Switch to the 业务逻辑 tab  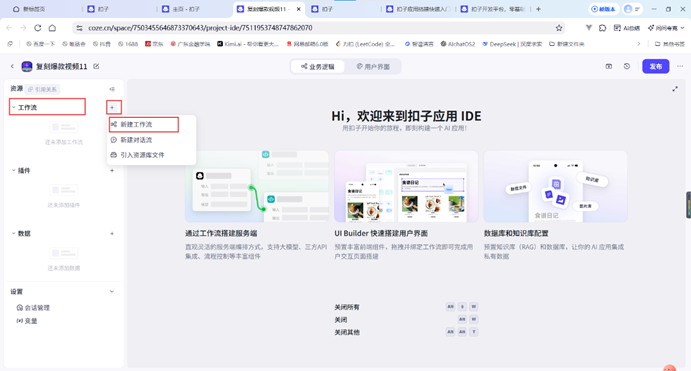tap(318, 67)
